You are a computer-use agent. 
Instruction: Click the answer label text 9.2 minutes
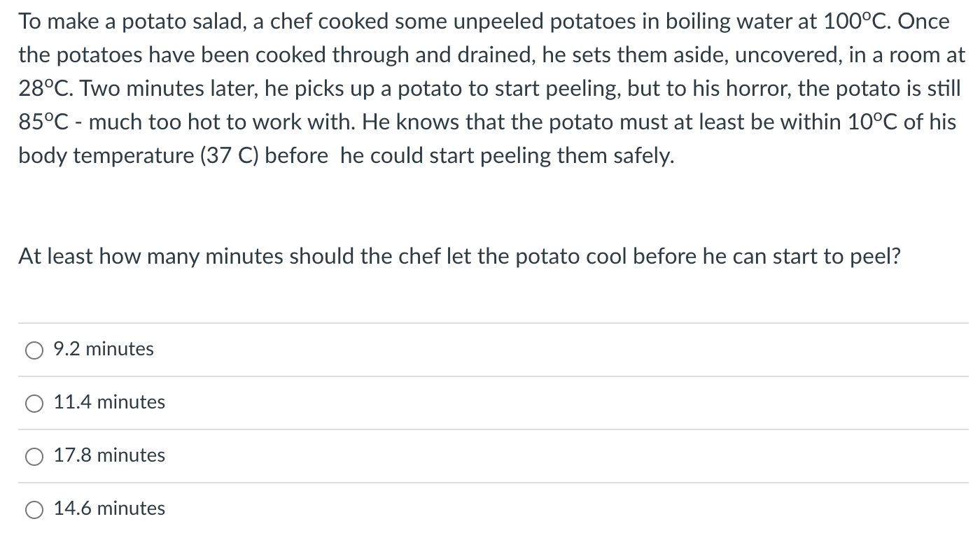click(x=103, y=349)
